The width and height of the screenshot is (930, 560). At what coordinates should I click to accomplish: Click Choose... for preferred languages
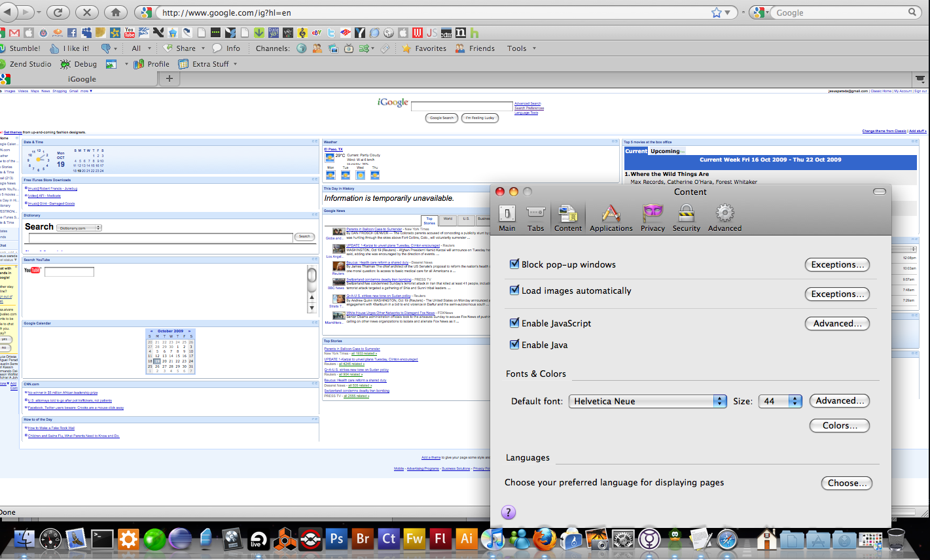click(847, 483)
